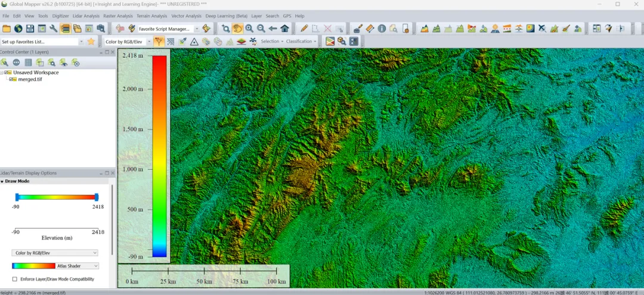Save the workspace with the floppy disk icon
The image size is (644, 295).
point(30,29)
